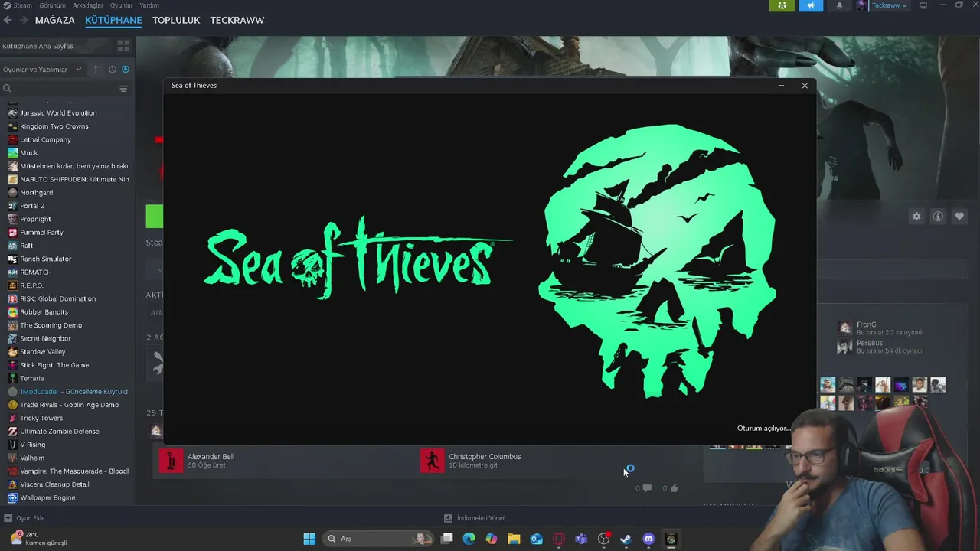Open File Explorer from taskbar

(514, 539)
